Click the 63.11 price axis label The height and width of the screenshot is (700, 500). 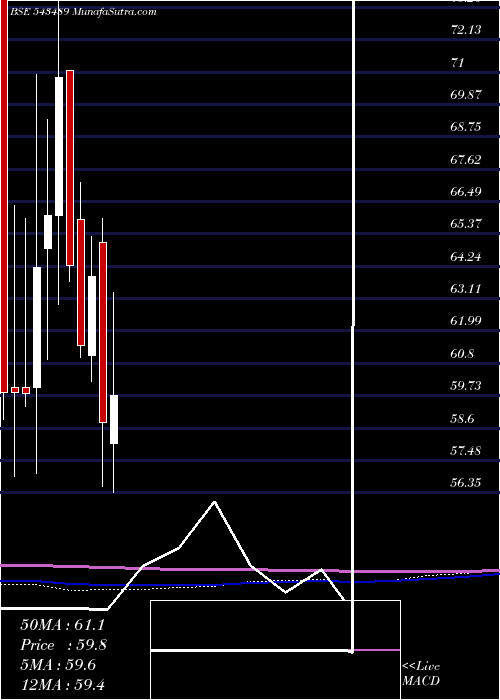point(466,289)
